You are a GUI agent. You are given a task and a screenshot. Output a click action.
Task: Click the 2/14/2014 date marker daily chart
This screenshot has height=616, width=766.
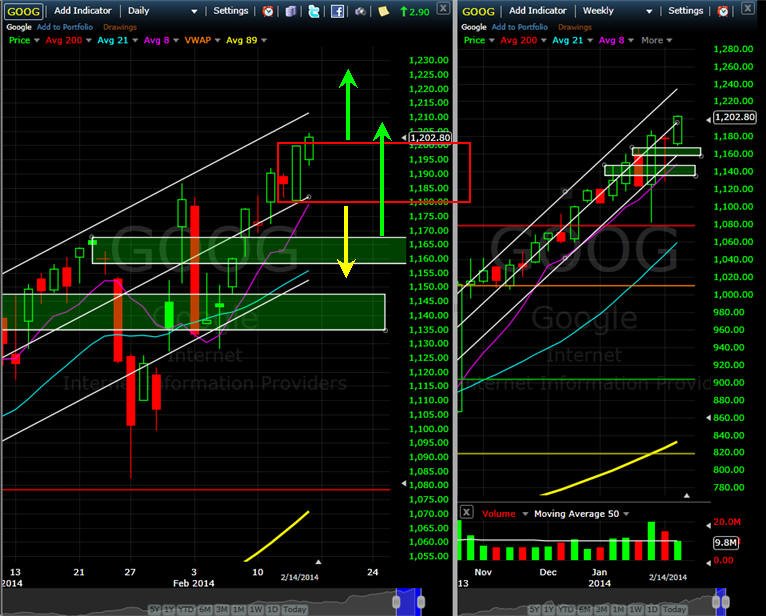299,577
